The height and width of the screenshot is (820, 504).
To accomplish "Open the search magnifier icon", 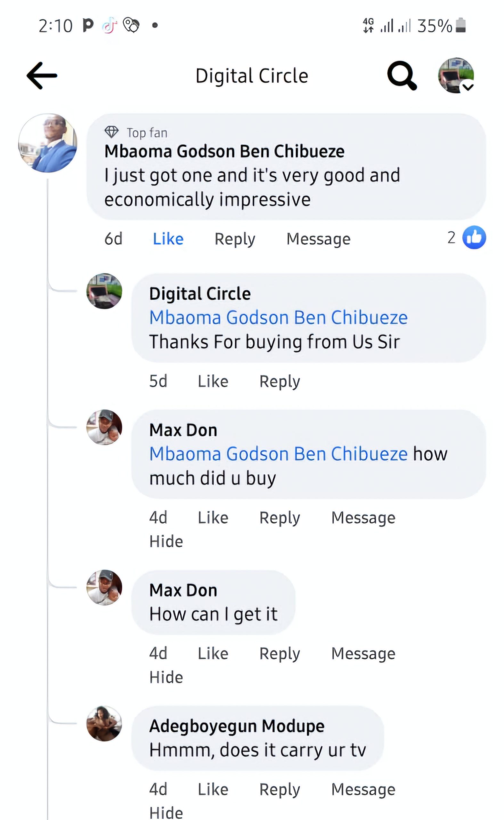I will [x=402, y=75].
